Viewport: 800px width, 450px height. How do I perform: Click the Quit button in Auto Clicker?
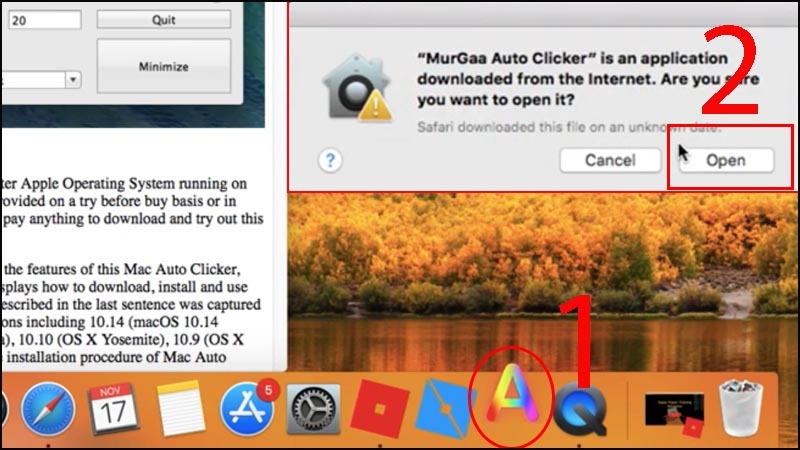point(164,20)
